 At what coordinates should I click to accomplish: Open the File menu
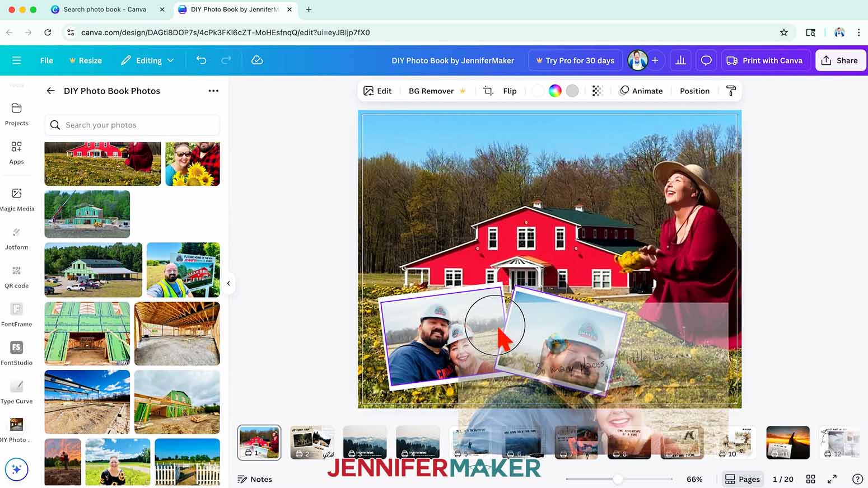(x=46, y=60)
